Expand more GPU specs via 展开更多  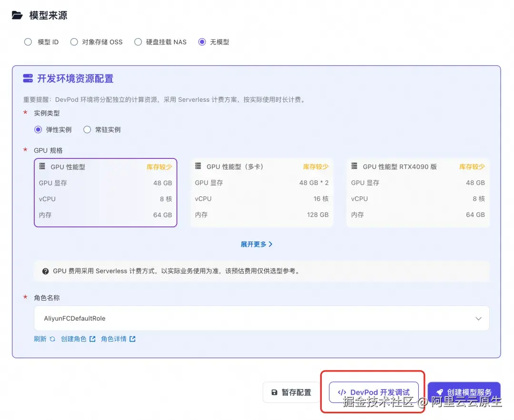point(256,244)
